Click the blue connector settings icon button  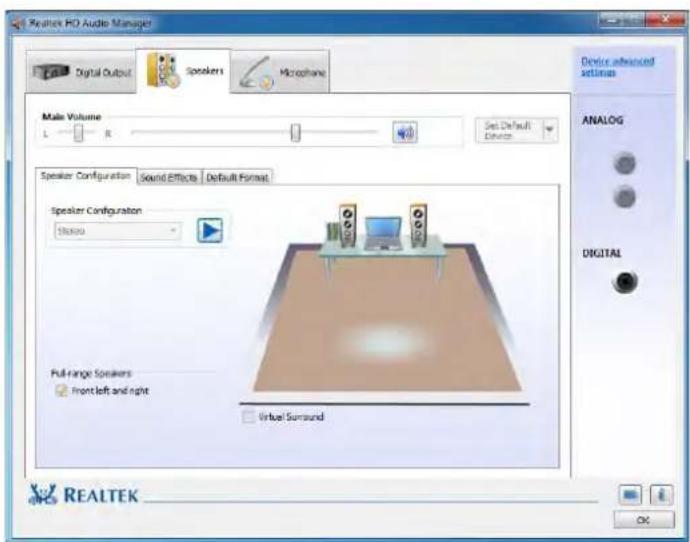(x=630, y=495)
